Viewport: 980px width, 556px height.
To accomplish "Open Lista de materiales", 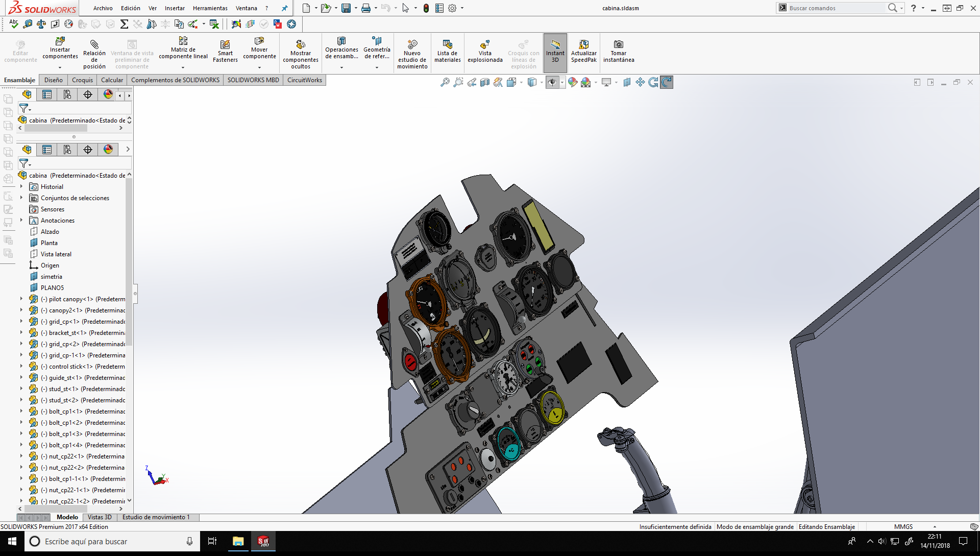I will click(448, 44).
